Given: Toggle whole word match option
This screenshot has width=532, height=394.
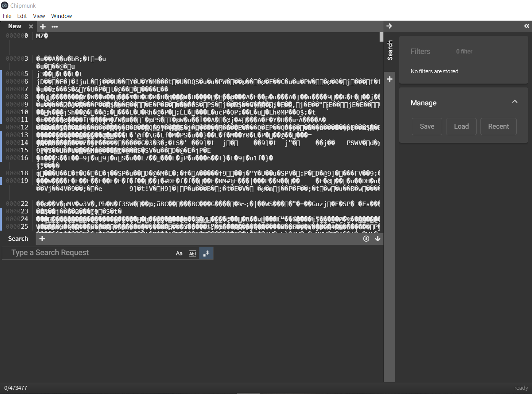Looking at the screenshot, I should click(192, 253).
